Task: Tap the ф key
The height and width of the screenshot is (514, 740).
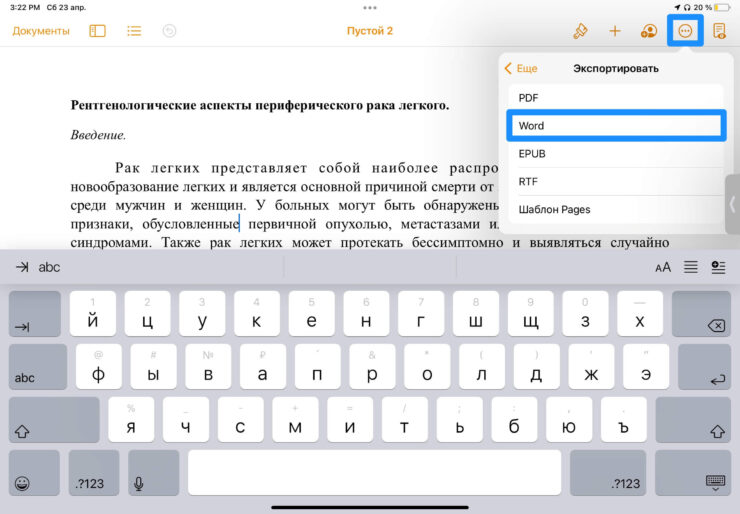Action: coord(99,367)
